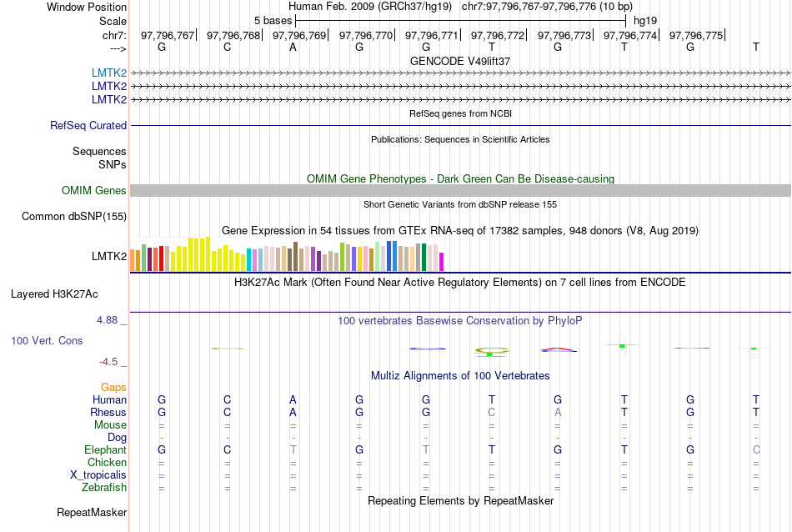The height and width of the screenshot is (532, 792).
Task: Click position label 97,796,767
Action: pyautogui.click(x=168, y=35)
